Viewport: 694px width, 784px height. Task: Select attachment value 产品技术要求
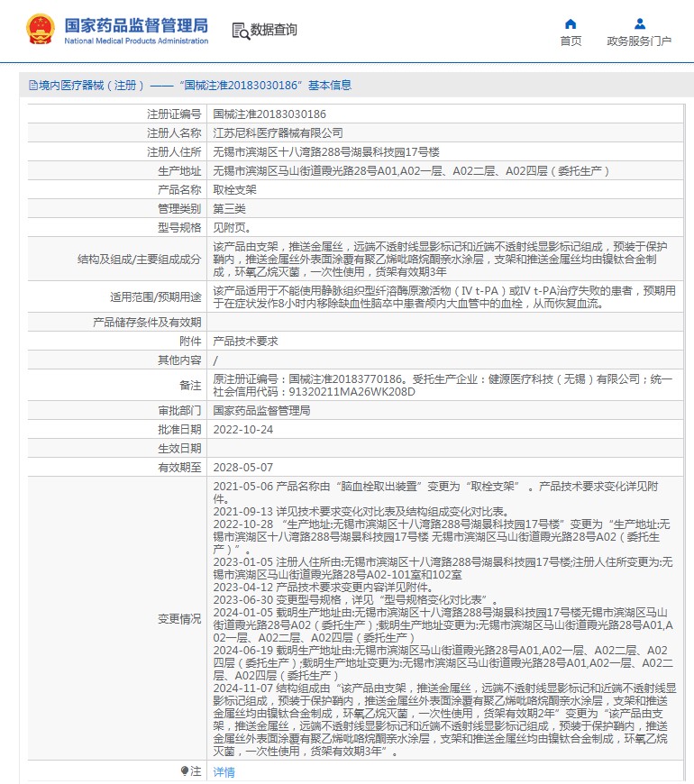click(x=245, y=342)
